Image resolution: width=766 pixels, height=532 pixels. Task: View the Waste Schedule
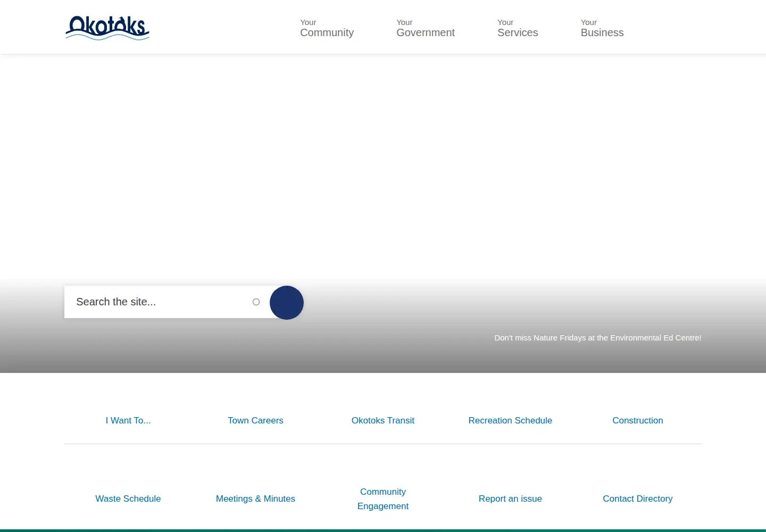pyautogui.click(x=128, y=498)
